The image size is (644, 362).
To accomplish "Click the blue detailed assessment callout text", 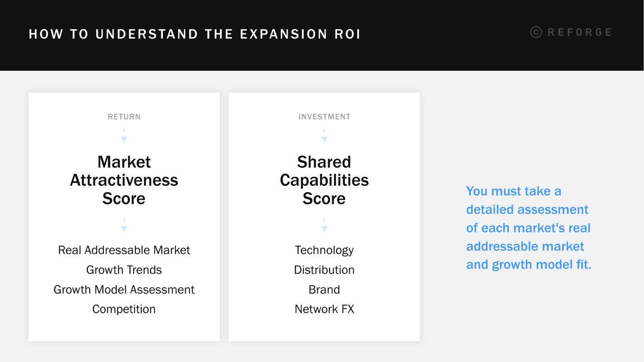I will pos(528,228).
